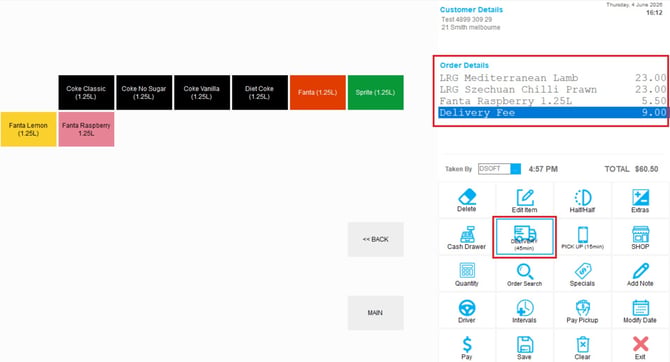Select the LRG Szechuan Chilli Prawn line

coord(553,89)
